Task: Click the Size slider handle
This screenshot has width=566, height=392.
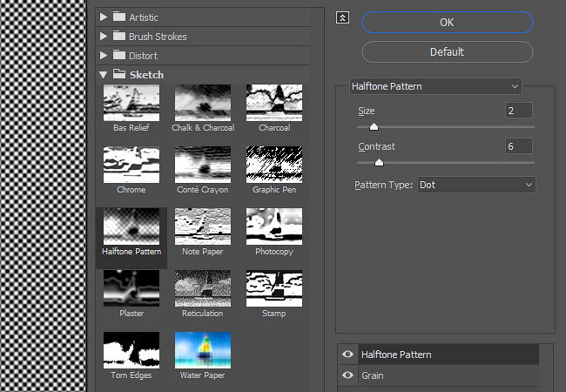Action: coord(374,126)
